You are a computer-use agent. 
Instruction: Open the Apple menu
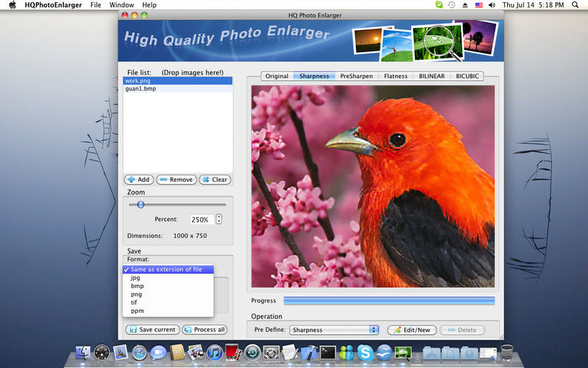[x=12, y=5]
